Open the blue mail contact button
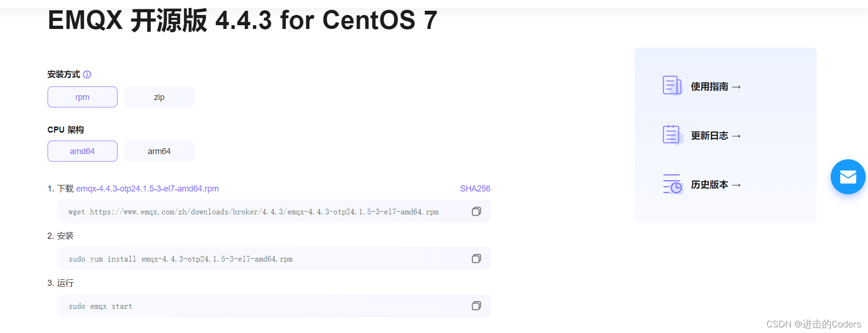The width and height of the screenshot is (868, 333). coord(847,177)
